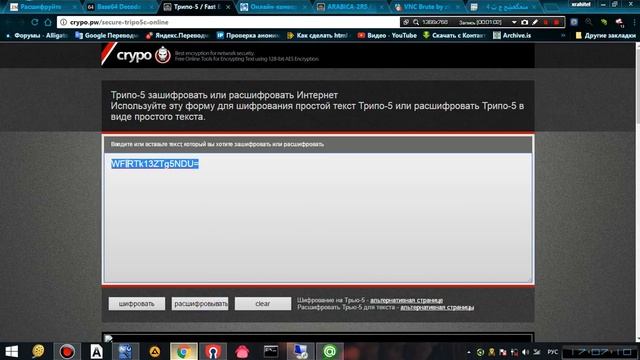Open the Яндекс.Переводчик bookmark
The width and height of the screenshot is (640, 360).
177,36
